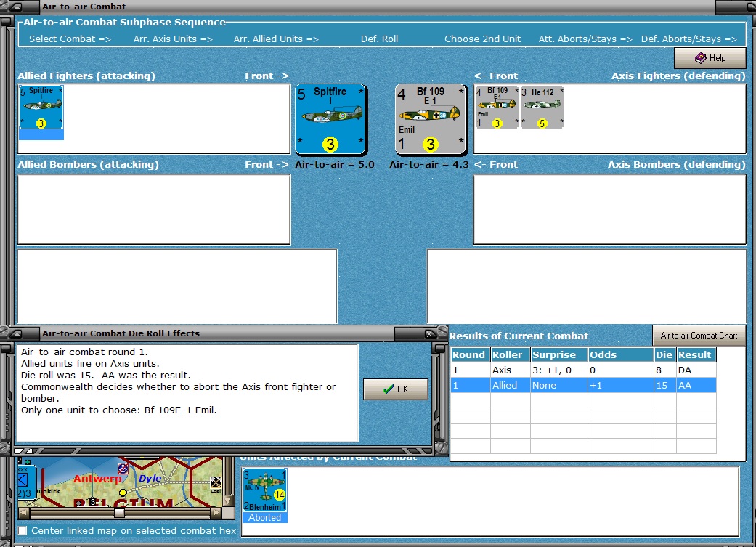Click the Choose 2nd Unit step label
Image resolution: width=756 pixels, height=547 pixels.
pos(483,39)
